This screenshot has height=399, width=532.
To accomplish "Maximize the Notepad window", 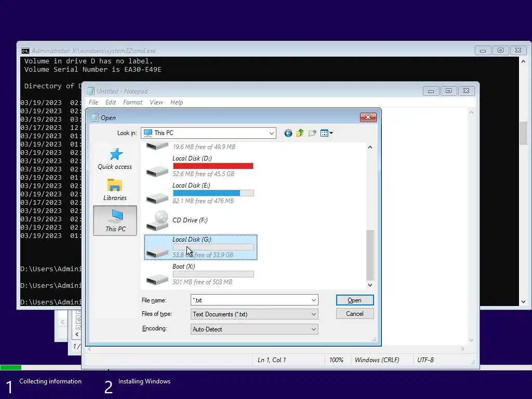I will [x=448, y=91].
